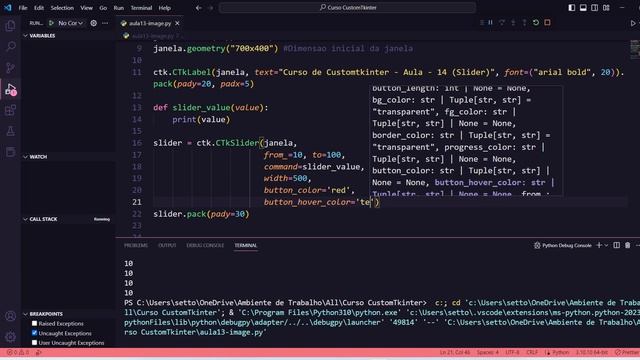Open the View menu
Viewport: 640px width, 360px height.
coord(86,8)
